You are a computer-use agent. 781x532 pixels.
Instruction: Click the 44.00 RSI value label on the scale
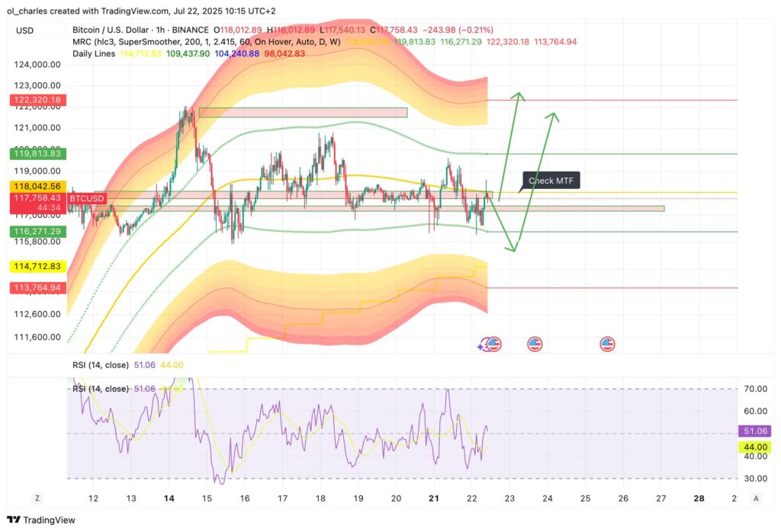[x=754, y=447]
